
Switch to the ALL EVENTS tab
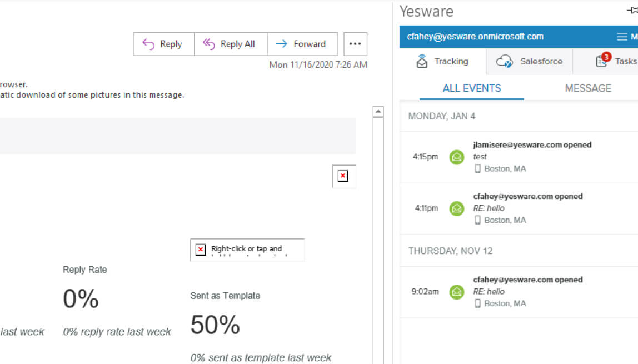pyautogui.click(x=471, y=88)
